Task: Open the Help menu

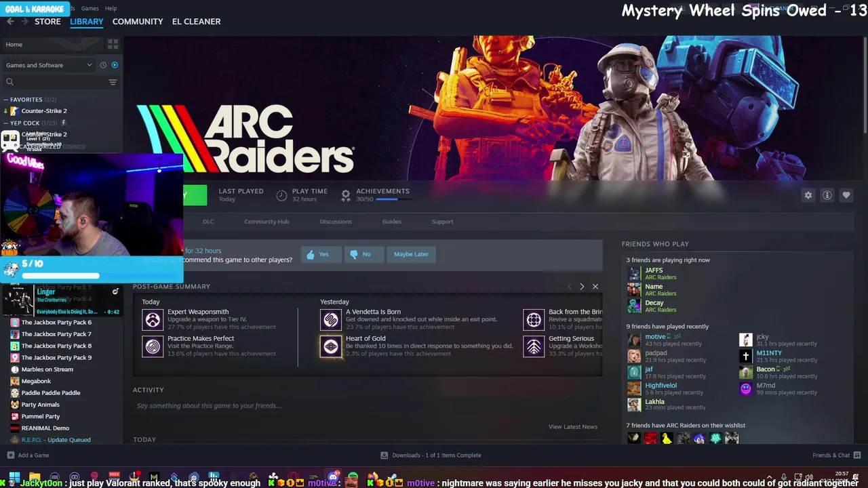Action: (x=111, y=8)
